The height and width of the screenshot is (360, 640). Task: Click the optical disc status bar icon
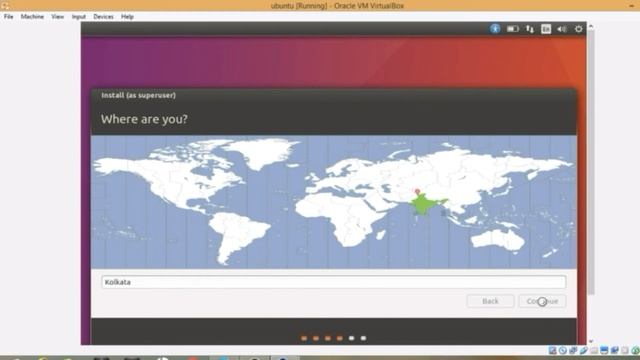coord(563,350)
